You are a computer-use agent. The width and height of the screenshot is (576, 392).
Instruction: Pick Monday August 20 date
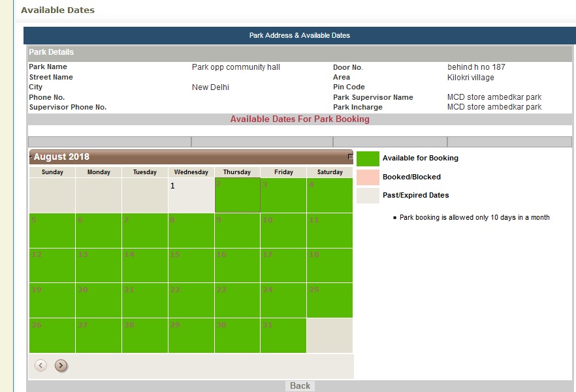[x=98, y=300]
